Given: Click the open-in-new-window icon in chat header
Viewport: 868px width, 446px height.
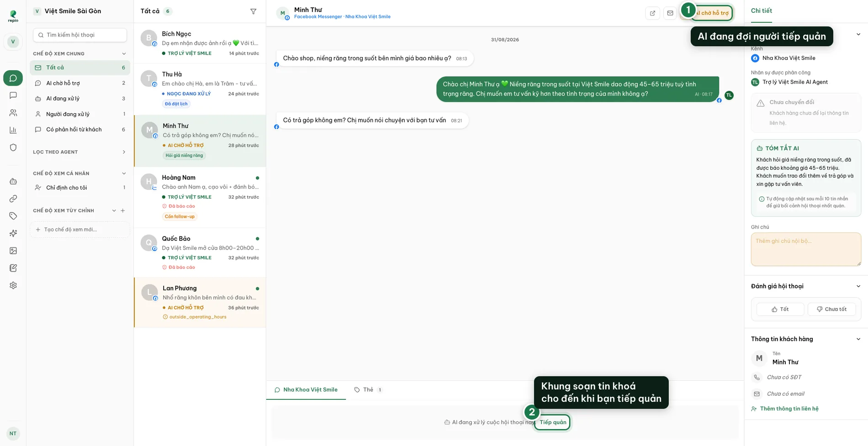Looking at the screenshot, I should [652, 13].
